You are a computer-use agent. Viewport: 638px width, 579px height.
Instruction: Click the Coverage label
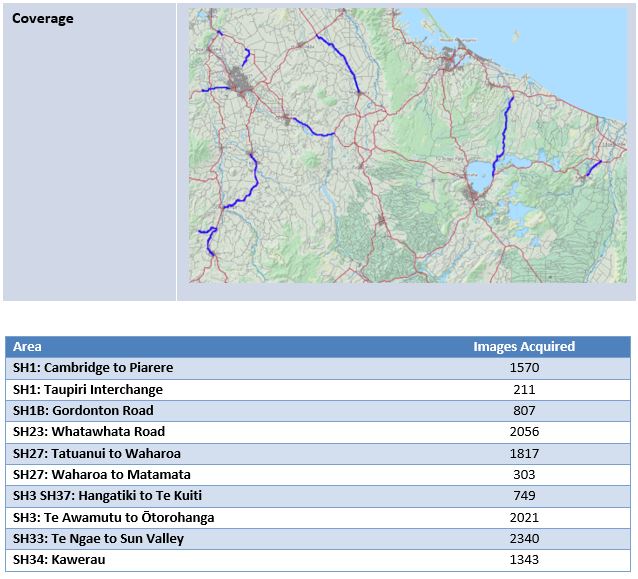(43, 19)
